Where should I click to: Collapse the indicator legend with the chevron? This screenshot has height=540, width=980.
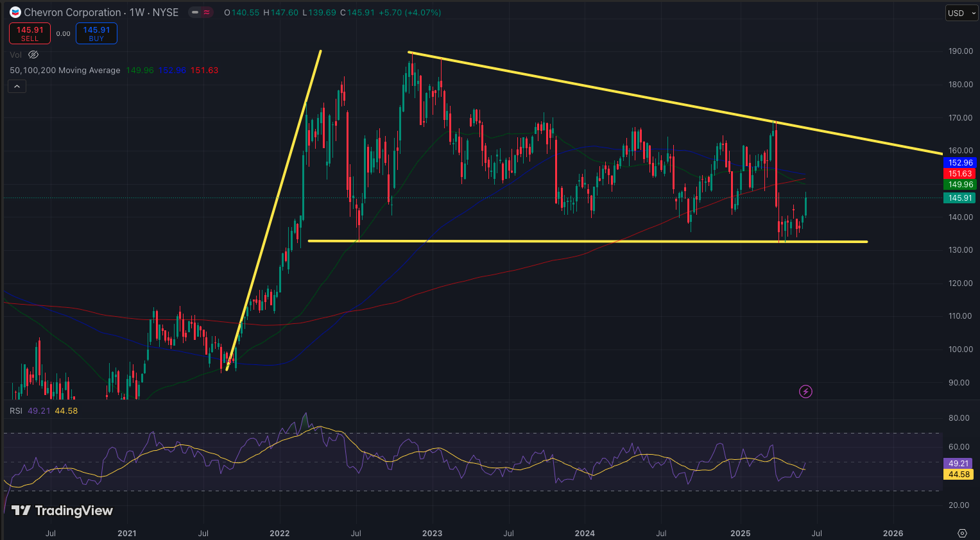(17, 87)
